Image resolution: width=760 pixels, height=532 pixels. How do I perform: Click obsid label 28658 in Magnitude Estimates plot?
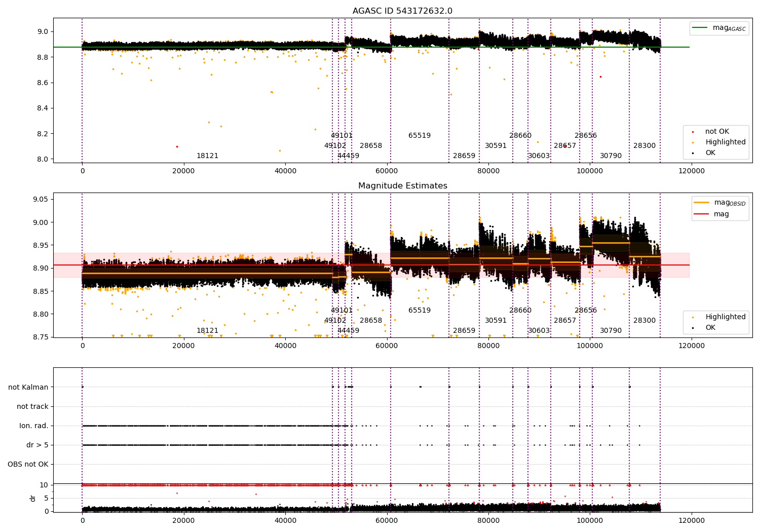(x=371, y=321)
